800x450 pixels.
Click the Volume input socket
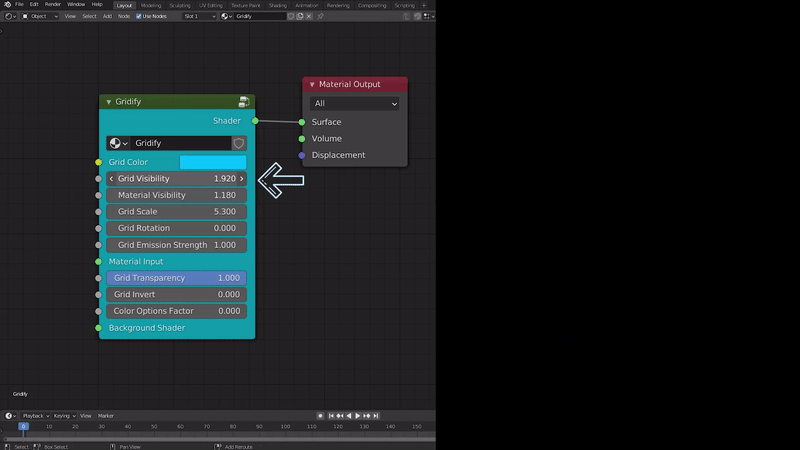point(302,139)
